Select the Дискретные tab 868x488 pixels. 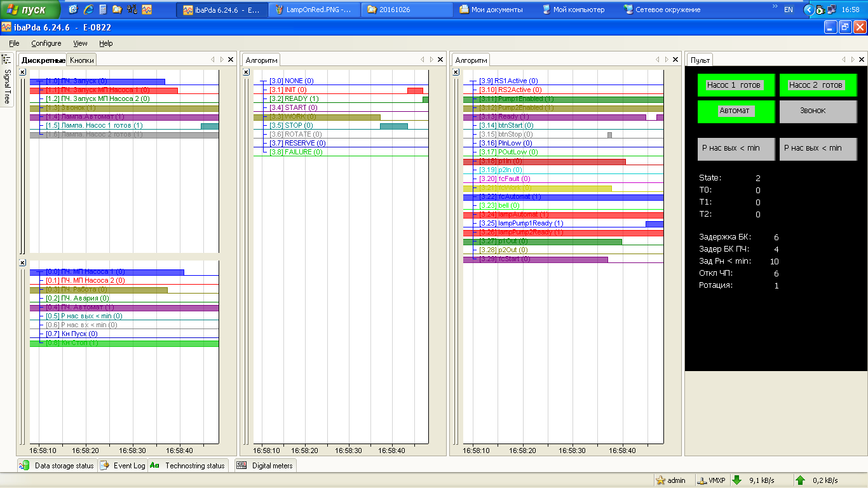point(43,60)
